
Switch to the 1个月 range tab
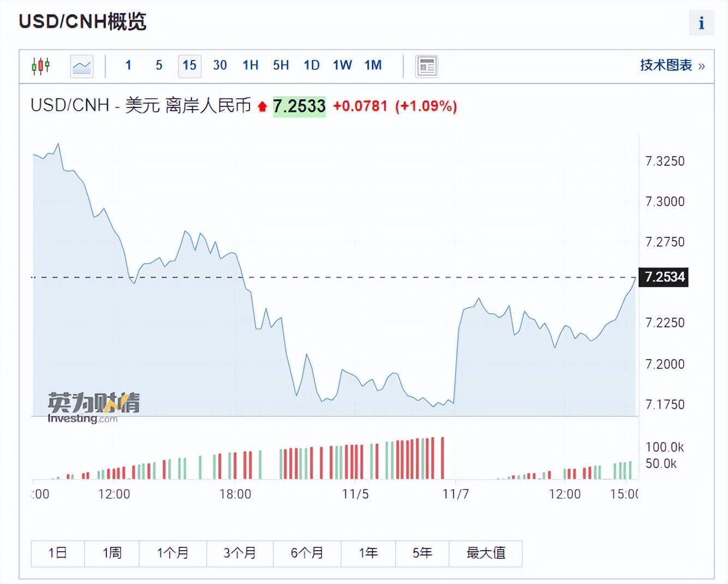pos(172,553)
